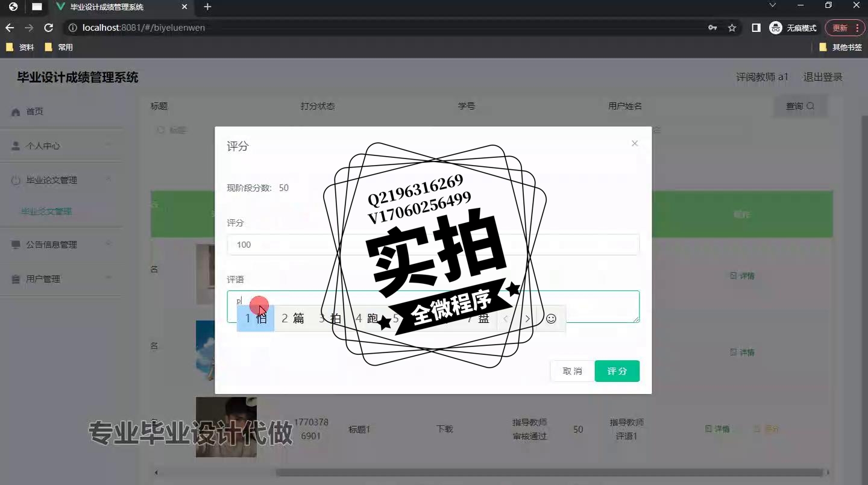Click the browser forward arrow

(x=29, y=28)
